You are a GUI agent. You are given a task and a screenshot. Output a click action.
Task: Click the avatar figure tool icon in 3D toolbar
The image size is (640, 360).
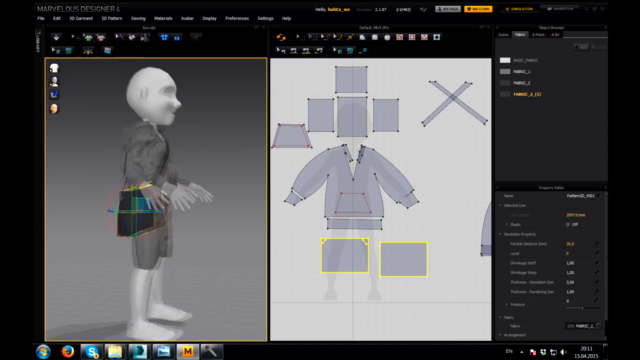pos(144,37)
